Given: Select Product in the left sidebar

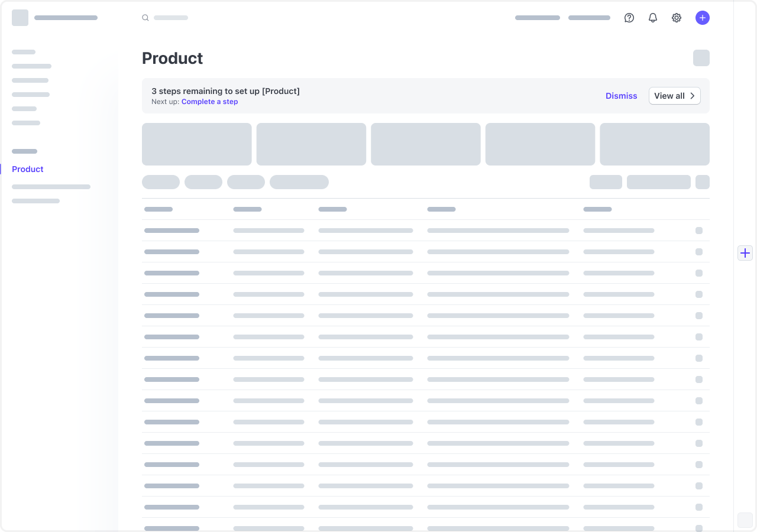Looking at the screenshot, I should click(x=27, y=169).
